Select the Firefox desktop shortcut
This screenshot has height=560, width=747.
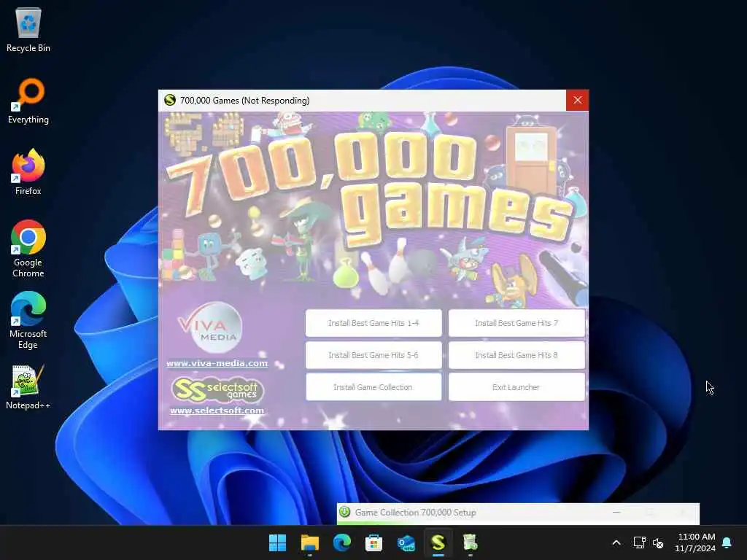[28, 172]
